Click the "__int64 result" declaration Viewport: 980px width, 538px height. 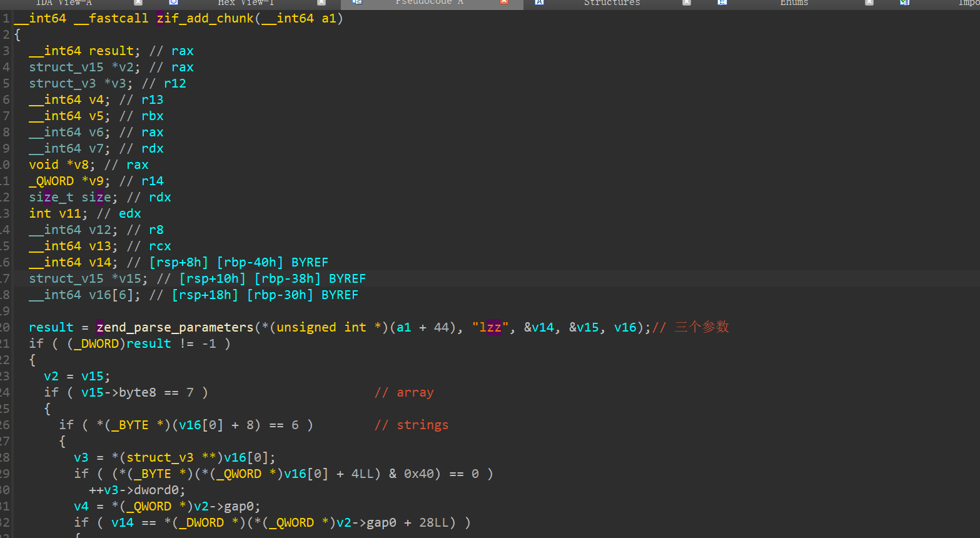tap(84, 51)
